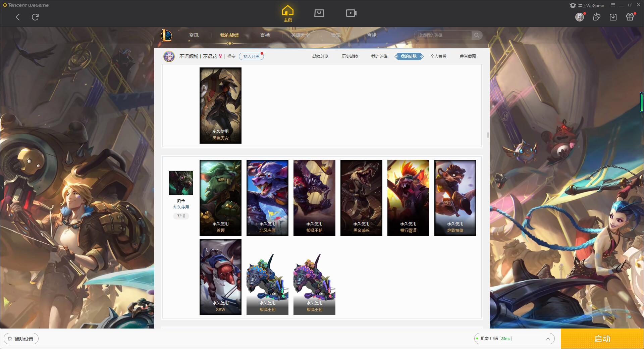Switch to 历史战绩 sub-tab
Viewport: 644px width, 349px height.
350,56
